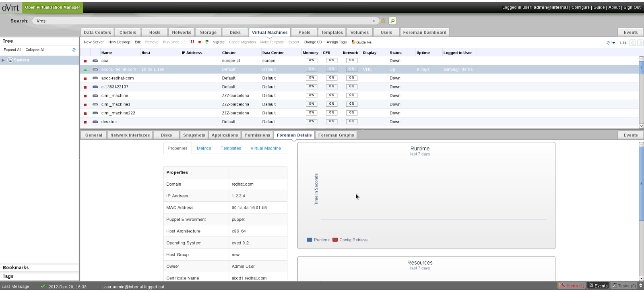This screenshot has width=644, height=292.
Task: Open the refresh interval dropdown arrow
Action: pyautogui.click(x=614, y=43)
